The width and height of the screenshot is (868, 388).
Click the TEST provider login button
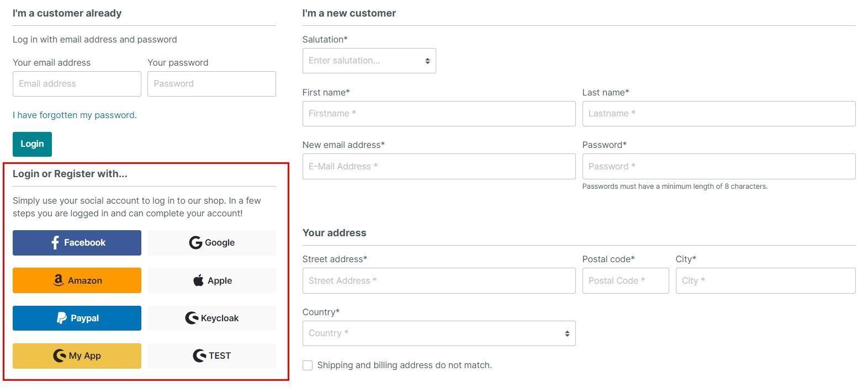coord(211,355)
